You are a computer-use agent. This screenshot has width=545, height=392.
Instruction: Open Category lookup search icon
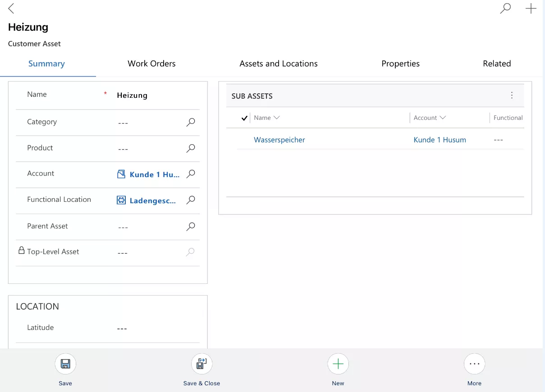click(191, 122)
